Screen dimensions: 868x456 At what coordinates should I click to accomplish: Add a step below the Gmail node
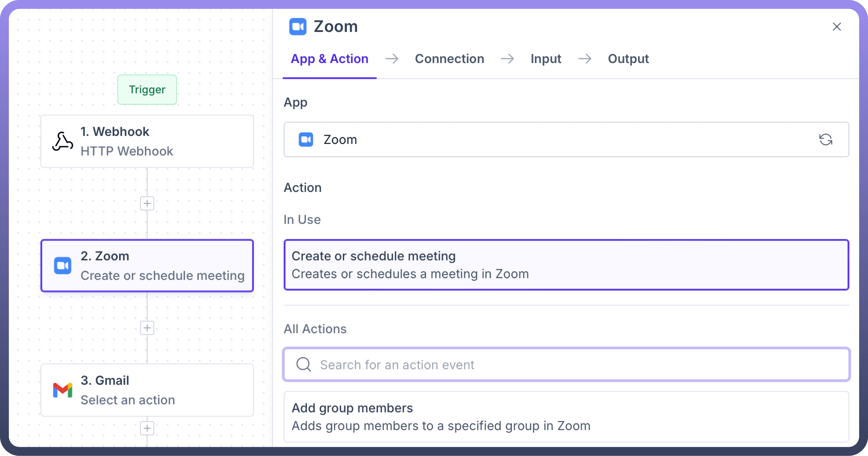147,428
